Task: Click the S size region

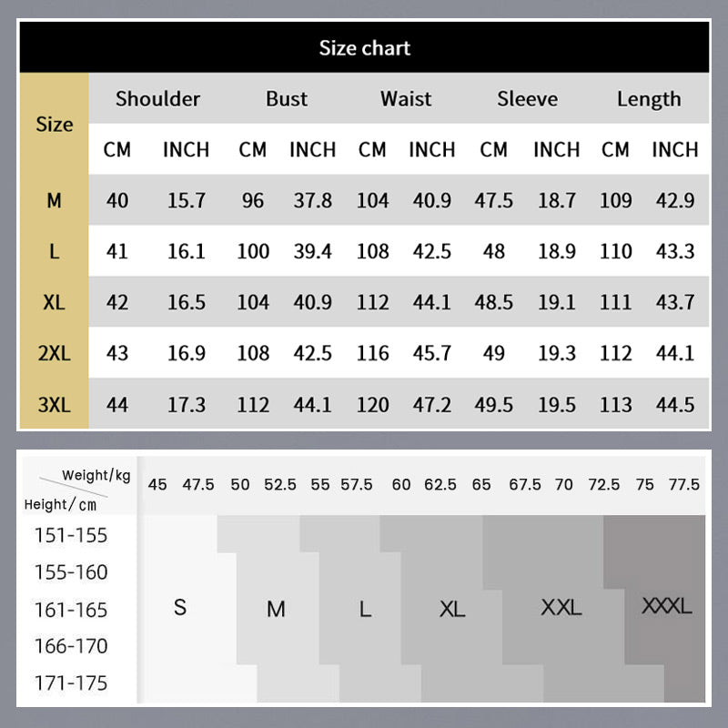Action: tap(180, 607)
